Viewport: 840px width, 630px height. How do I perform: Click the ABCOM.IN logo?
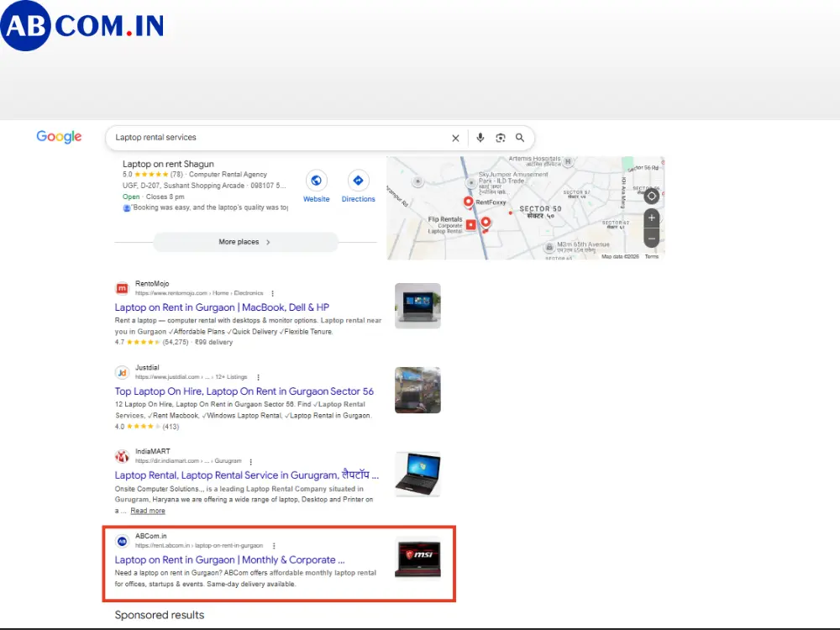[82, 26]
